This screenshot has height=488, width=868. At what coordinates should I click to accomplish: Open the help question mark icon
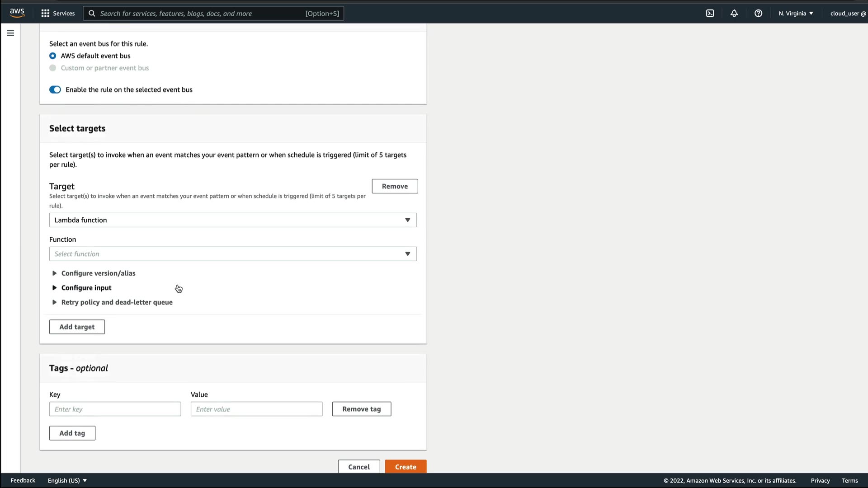coord(758,13)
